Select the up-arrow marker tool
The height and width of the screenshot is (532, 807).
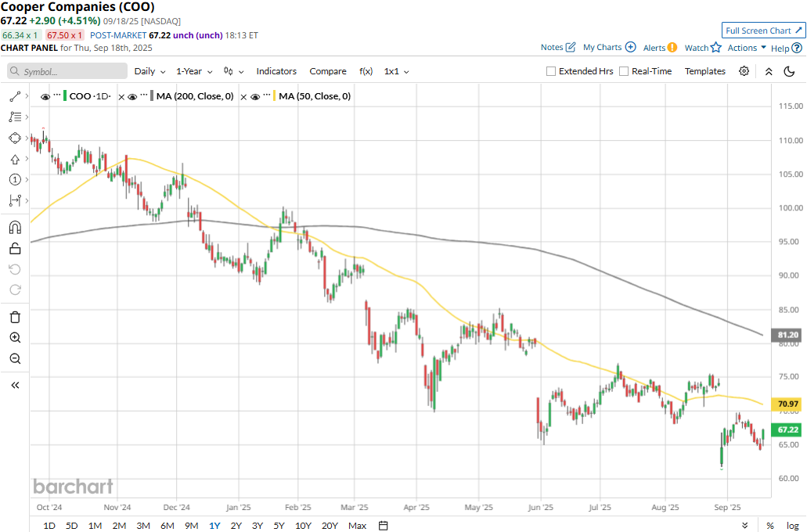point(15,159)
